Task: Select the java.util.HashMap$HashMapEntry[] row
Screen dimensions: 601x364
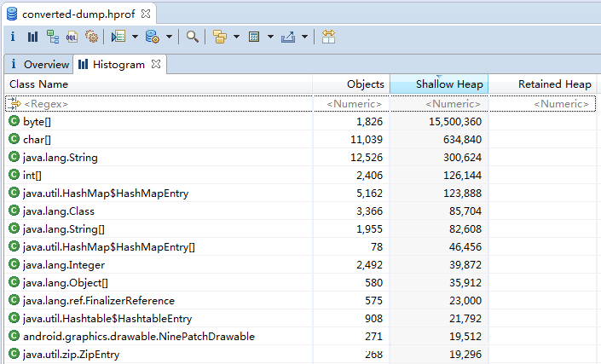Action: coord(301,246)
